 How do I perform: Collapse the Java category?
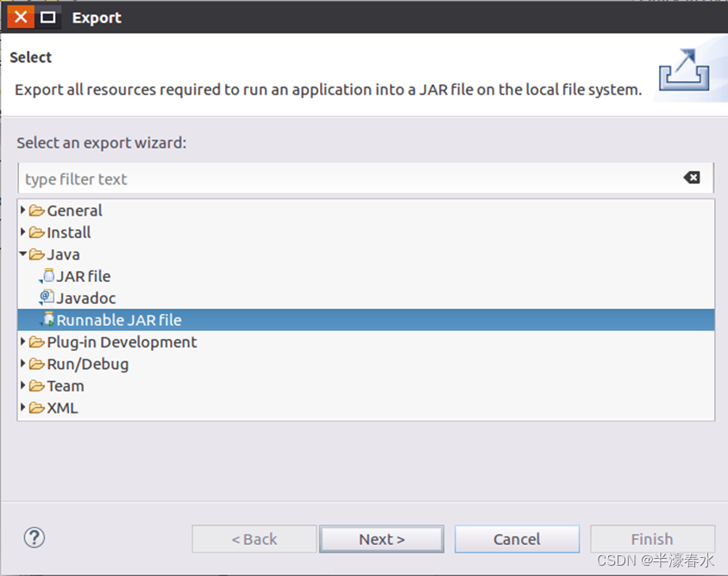pyautogui.click(x=23, y=254)
